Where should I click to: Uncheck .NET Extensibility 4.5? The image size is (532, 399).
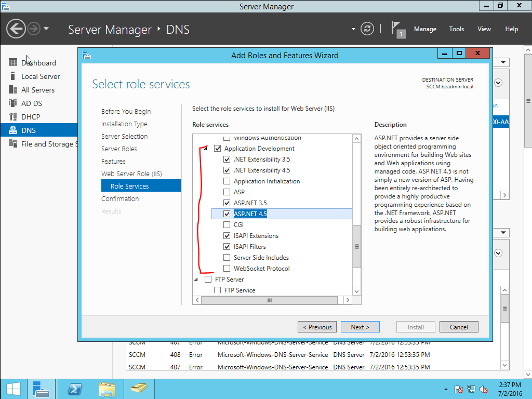click(227, 170)
